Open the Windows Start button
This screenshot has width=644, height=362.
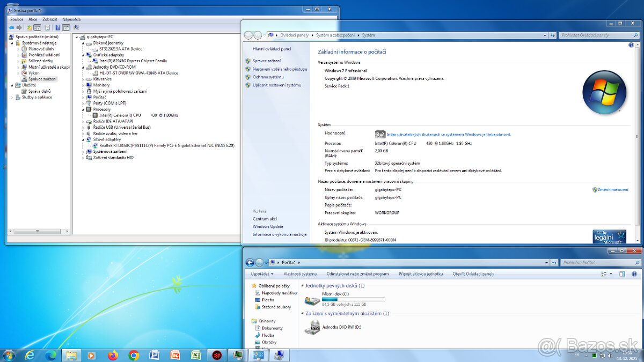tap(9, 355)
